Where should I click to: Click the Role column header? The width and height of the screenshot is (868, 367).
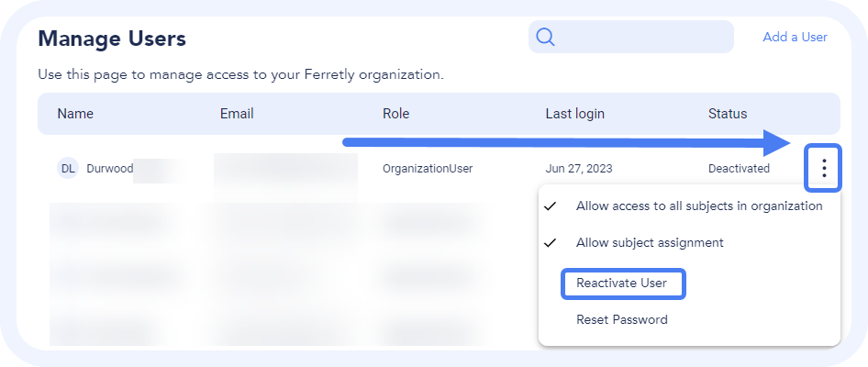tap(395, 115)
